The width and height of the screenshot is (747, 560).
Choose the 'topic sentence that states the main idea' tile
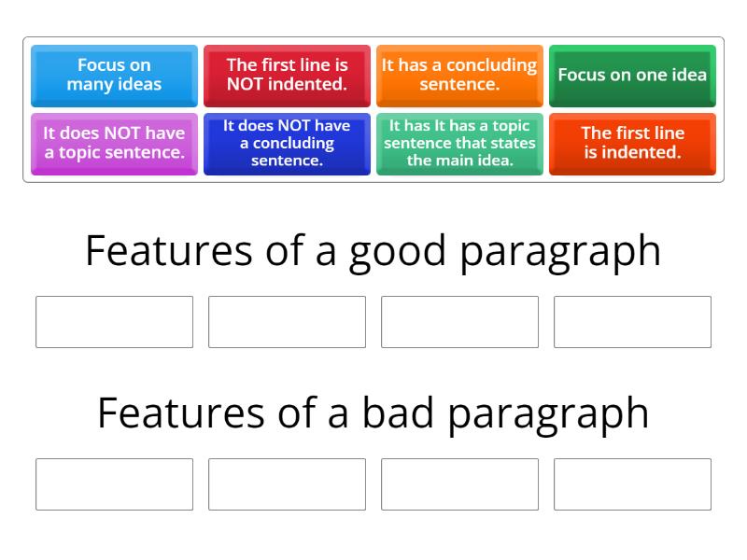459,144
